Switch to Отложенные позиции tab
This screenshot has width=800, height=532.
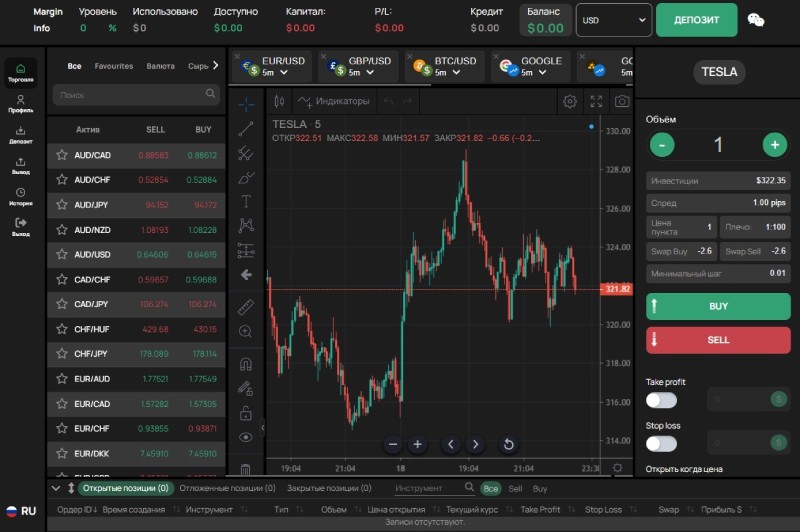(x=228, y=488)
